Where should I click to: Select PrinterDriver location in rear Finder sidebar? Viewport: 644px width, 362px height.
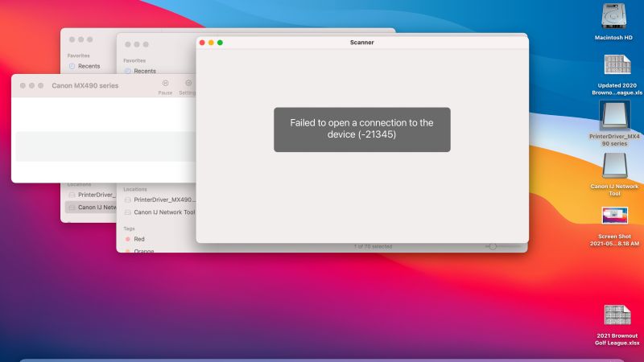pyautogui.click(x=91, y=195)
